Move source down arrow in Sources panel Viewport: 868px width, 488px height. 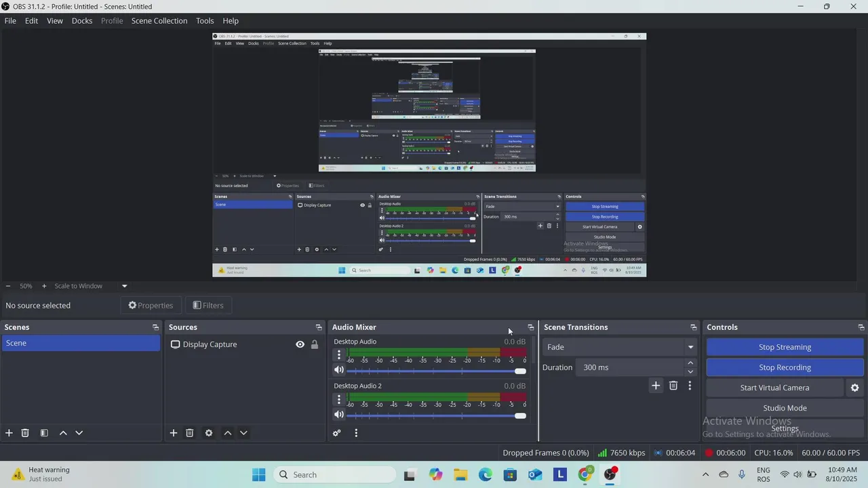tap(243, 433)
